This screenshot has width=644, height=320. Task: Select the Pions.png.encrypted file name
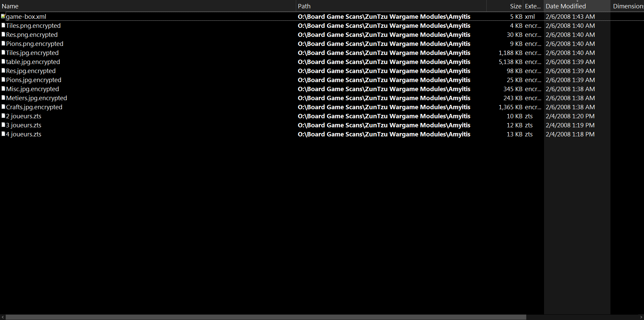pyautogui.click(x=35, y=44)
